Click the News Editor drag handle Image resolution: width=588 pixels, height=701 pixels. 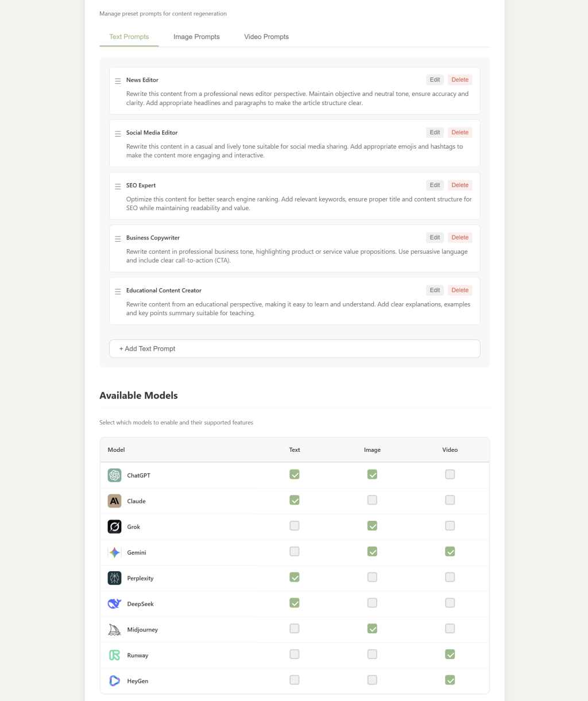coord(118,81)
